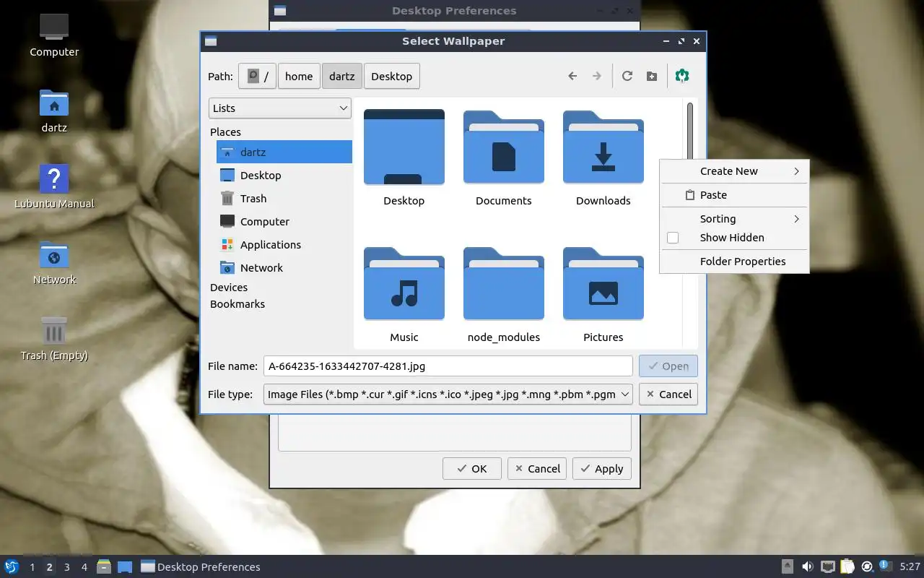The image size is (924, 578).
Task: Open Network in Places sidebar
Action: [x=284, y=267]
